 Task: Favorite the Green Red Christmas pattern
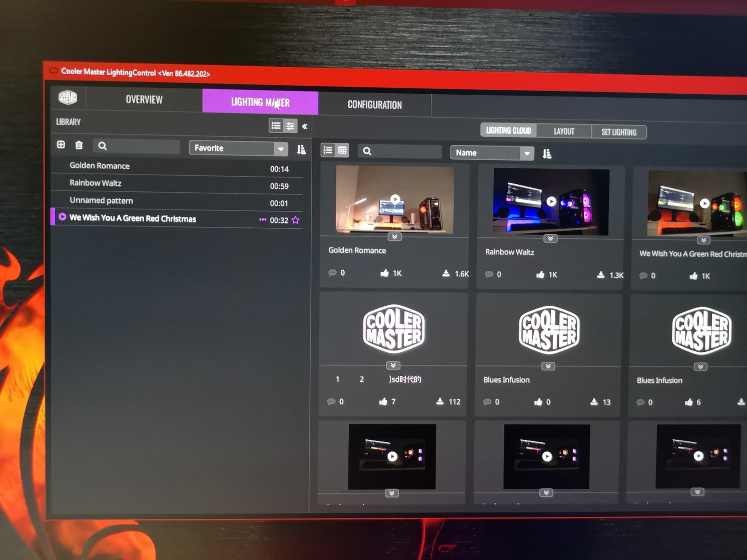point(296,220)
